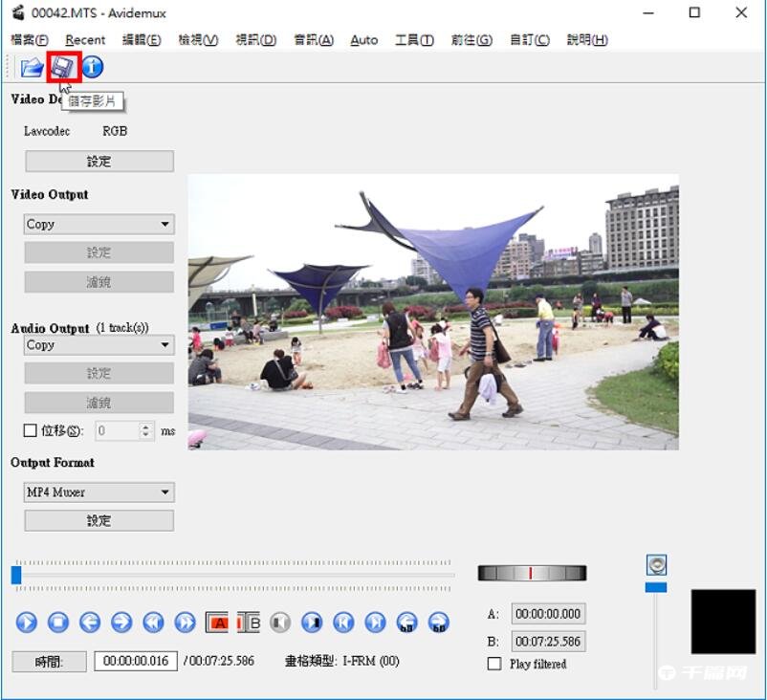
Task: Jump back 60 seconds in the video
Action: pos(406,623)
